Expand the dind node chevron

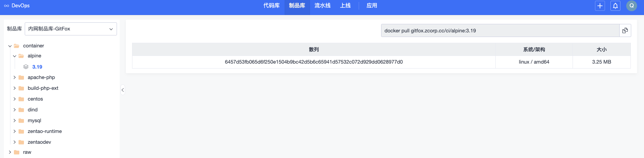click(x=15, y=110)
